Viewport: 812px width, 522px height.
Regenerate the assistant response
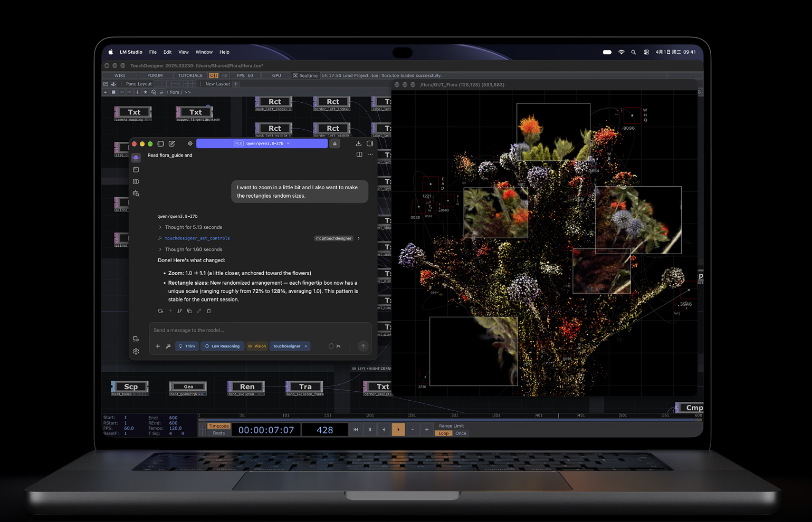160,311
